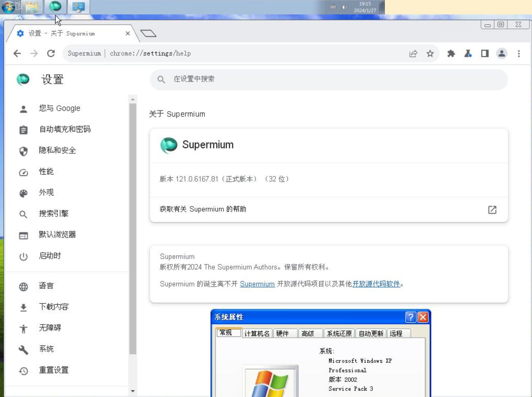The height and width of the screenshot is (397, 532).
Task: Share the page via the share icon
Action: pyautogui.click(x=413, y=53)
